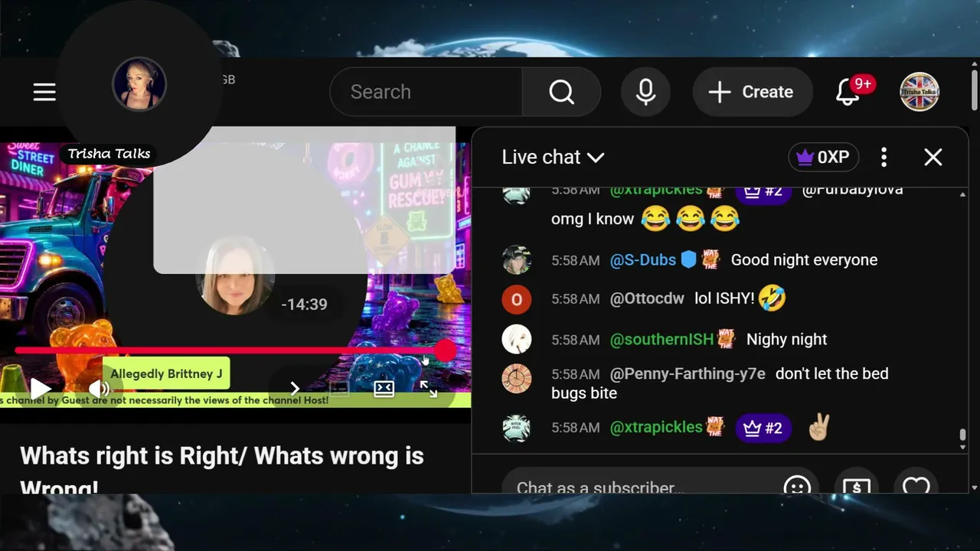
Task: Click the @Ottocdw author name
Action: point(647,298)
